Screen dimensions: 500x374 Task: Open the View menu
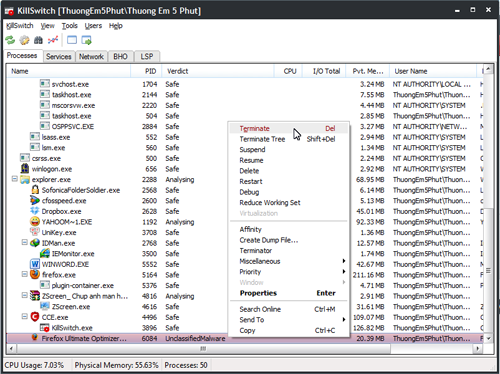click(48, 26)
